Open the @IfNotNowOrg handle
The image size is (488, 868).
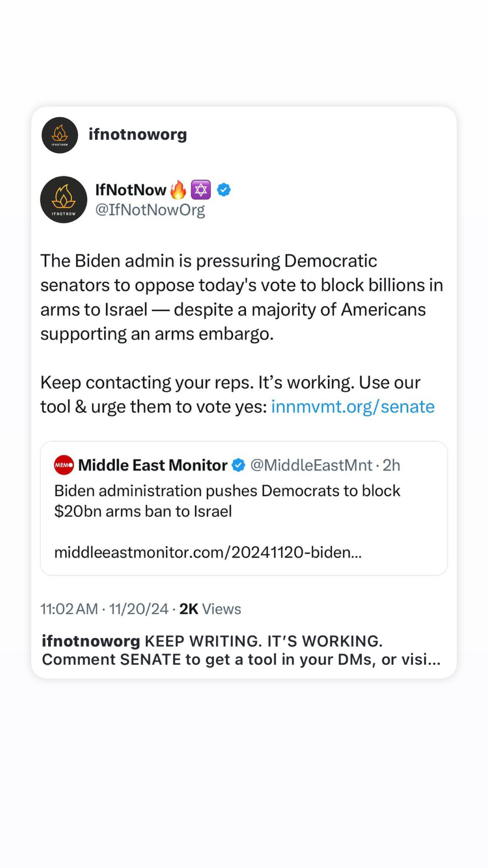pyautogui.click(x=150, y=210)
